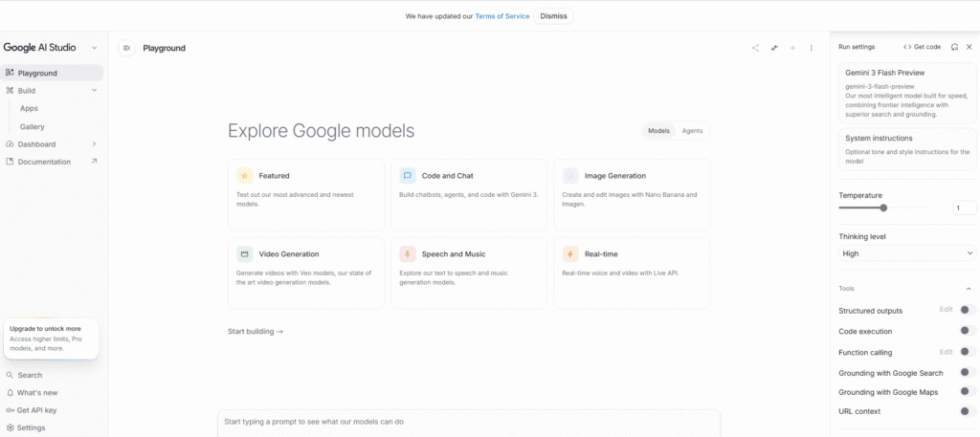The width and height of the screenshot is (980, 437).
Task: Close the Run settings panel
Action: pos(969,47)
